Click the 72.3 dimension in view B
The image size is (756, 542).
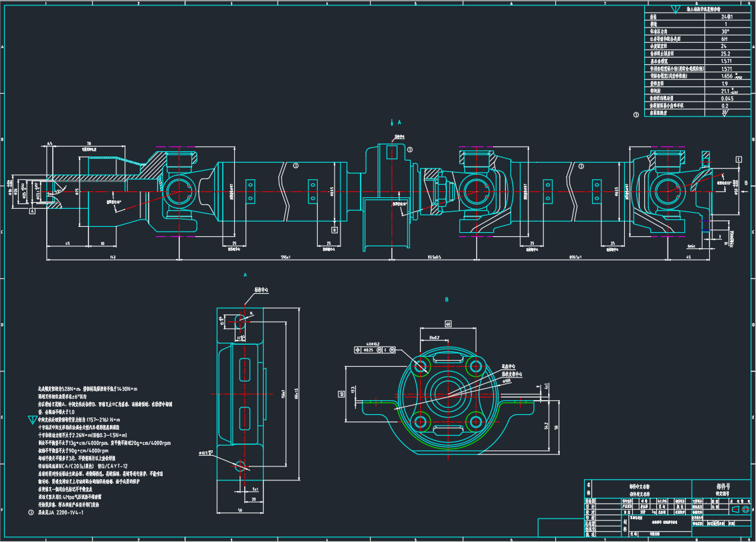coord(353,389)
